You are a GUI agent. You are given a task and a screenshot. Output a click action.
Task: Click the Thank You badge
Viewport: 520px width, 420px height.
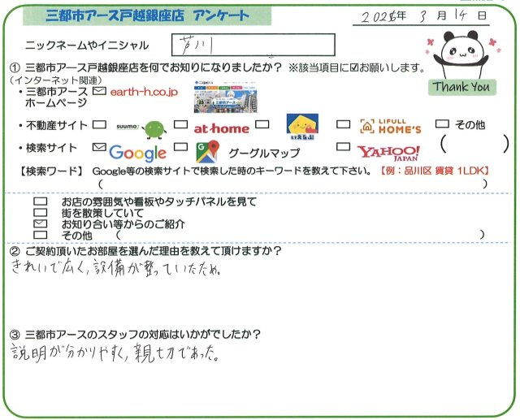[461, 87]
